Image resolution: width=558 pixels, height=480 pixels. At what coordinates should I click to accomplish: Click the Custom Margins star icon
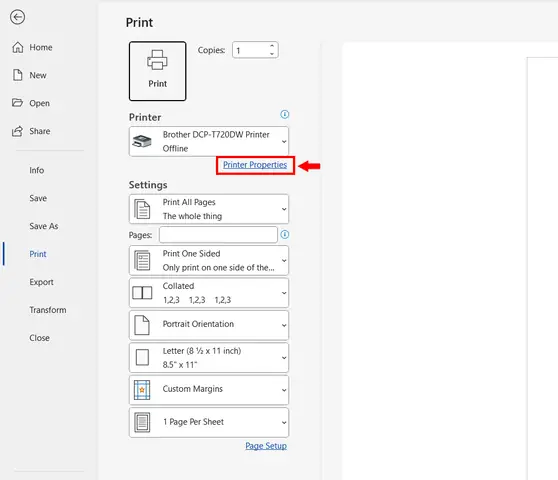142,390
